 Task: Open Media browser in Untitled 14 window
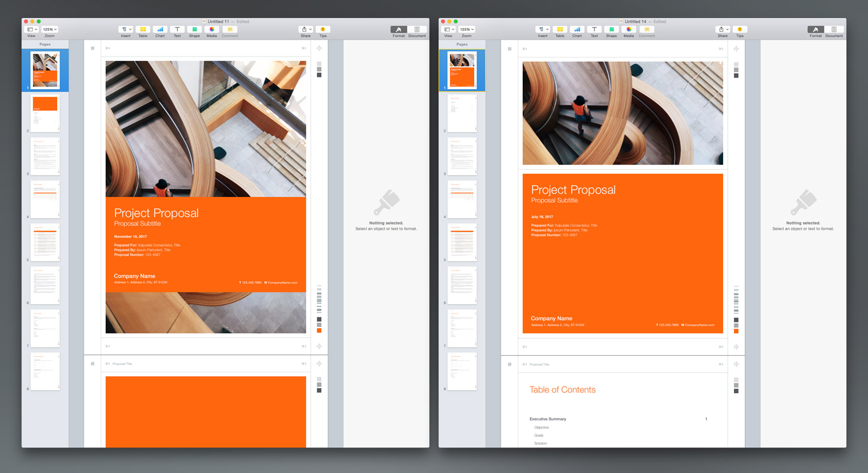(629, 29)
